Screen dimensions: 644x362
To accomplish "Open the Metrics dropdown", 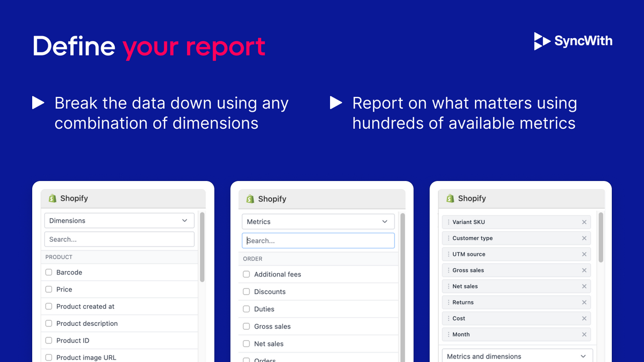I will [318, 222].
